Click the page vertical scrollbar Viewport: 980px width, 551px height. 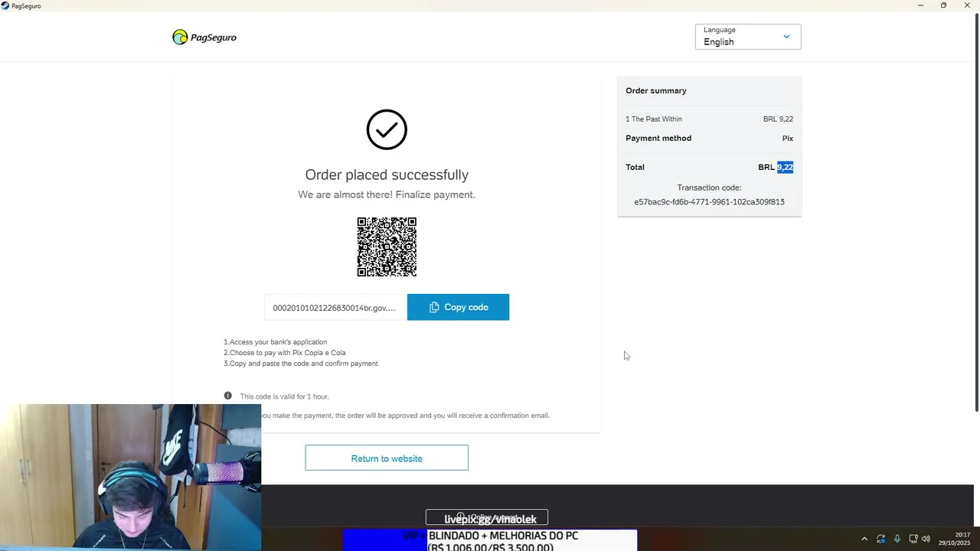(x=976, y=214)
